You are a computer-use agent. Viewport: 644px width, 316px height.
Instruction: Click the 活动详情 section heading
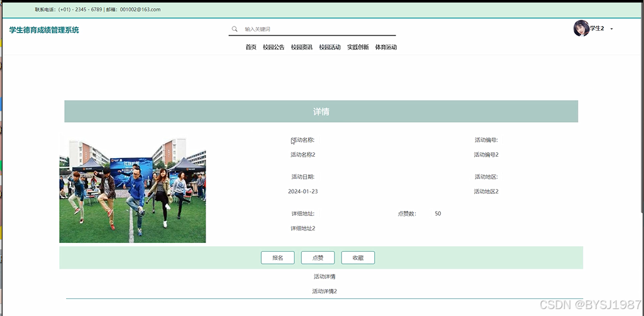pyautogui.click(x=325, y=277)
